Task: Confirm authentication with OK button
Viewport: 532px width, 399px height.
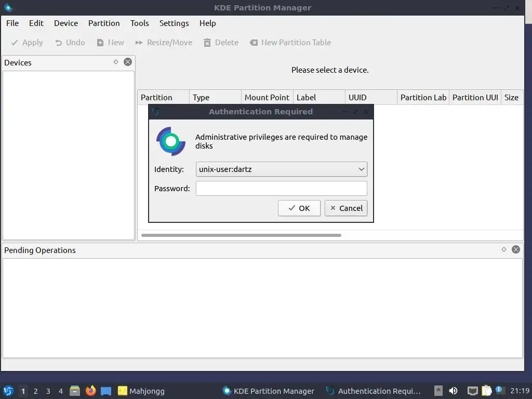Action: [299, 208]
